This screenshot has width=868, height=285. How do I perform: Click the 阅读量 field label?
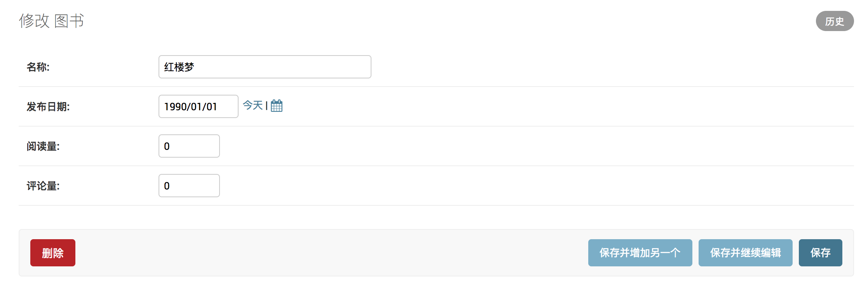pos(43,146)
